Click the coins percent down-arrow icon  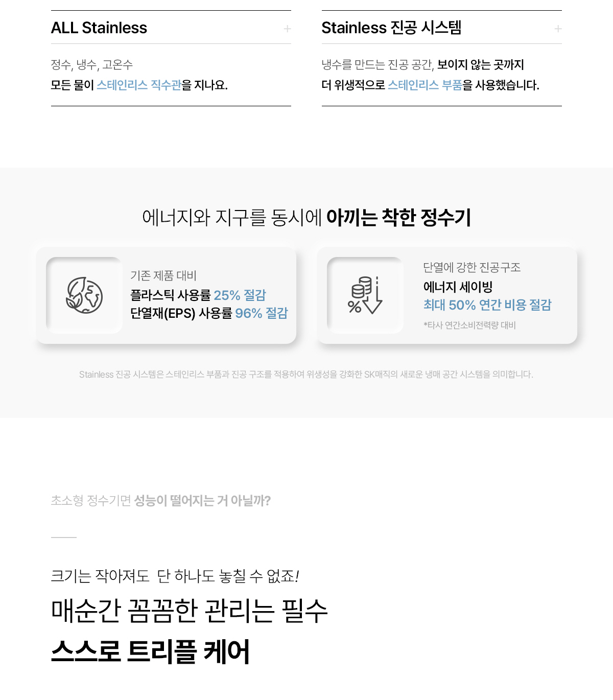365,295
